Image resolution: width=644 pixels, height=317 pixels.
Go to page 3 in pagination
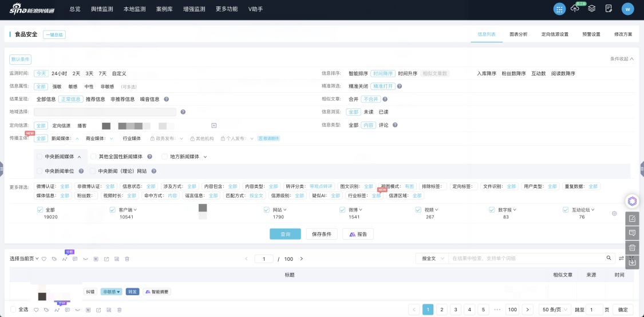(456, 310)
